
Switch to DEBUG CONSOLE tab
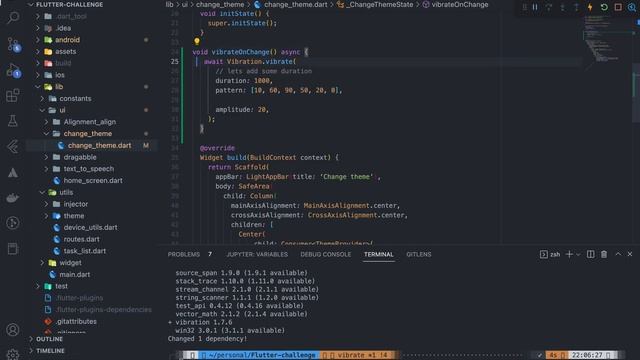point(326,254)
